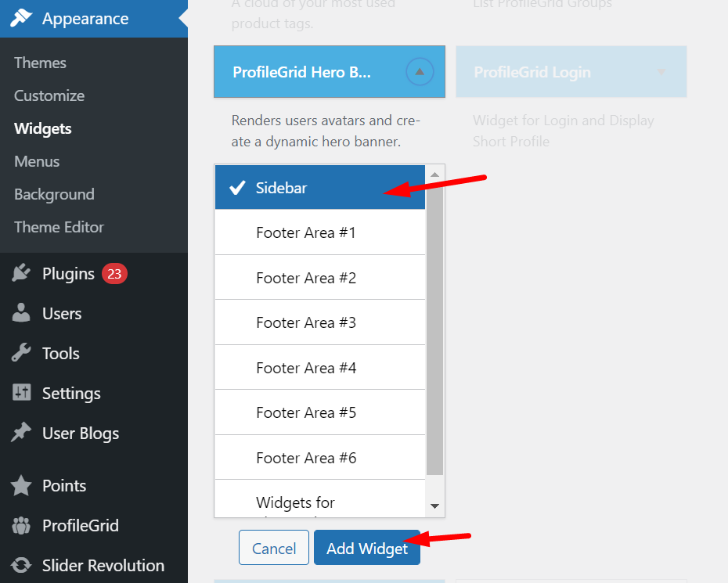728x583 pixels.
Task: Click the location list scrollbar down arrow
Action: [435, 506]
